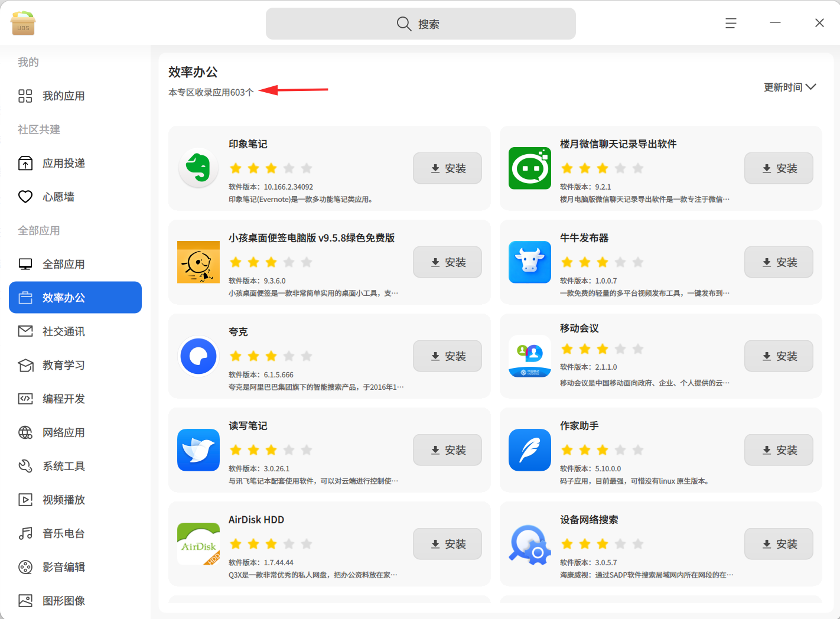This screenshot has height=619, width=840.
Task: Click the title 楼月微信聊天记录导出软件
Action: 618,144
